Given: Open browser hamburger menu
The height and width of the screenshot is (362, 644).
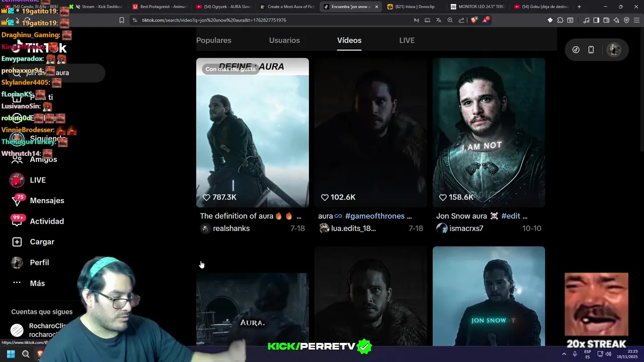Looking at the screenshot, I should (x=636, y=20).
